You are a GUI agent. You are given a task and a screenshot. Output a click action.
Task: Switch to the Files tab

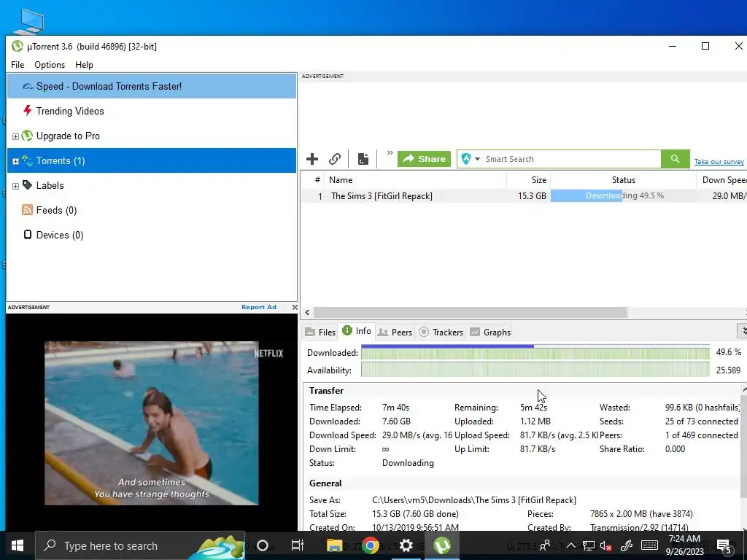coord(321,332)
